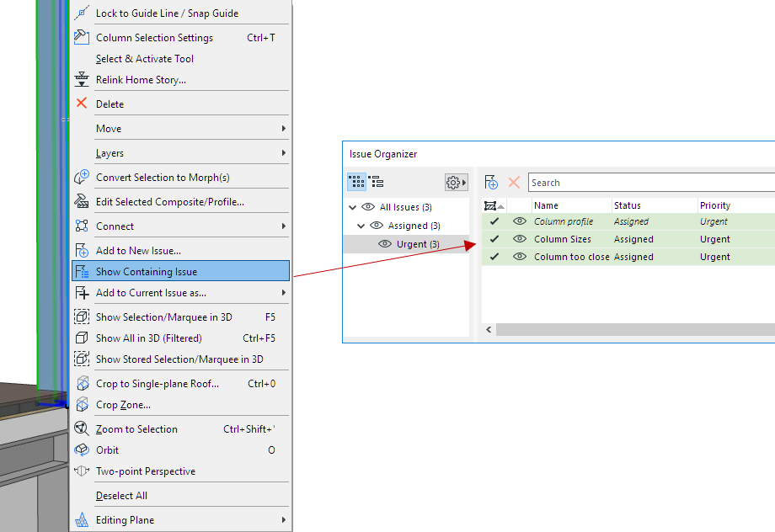
Task: Sort by the issue tag column header
Action: click(494, 205)
